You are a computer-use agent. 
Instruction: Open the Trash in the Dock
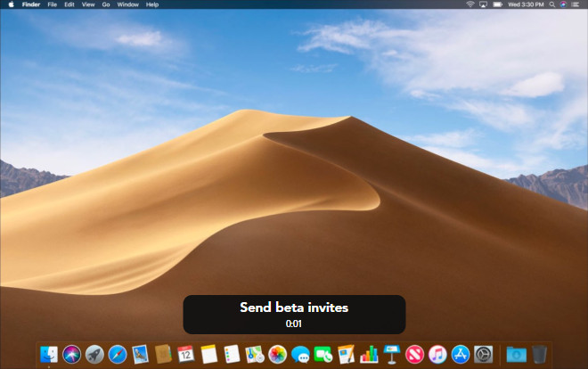pos(539,355)
